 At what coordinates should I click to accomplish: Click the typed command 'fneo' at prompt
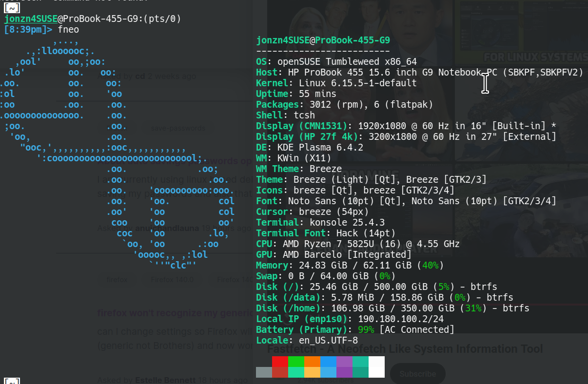tap(68, 30)
